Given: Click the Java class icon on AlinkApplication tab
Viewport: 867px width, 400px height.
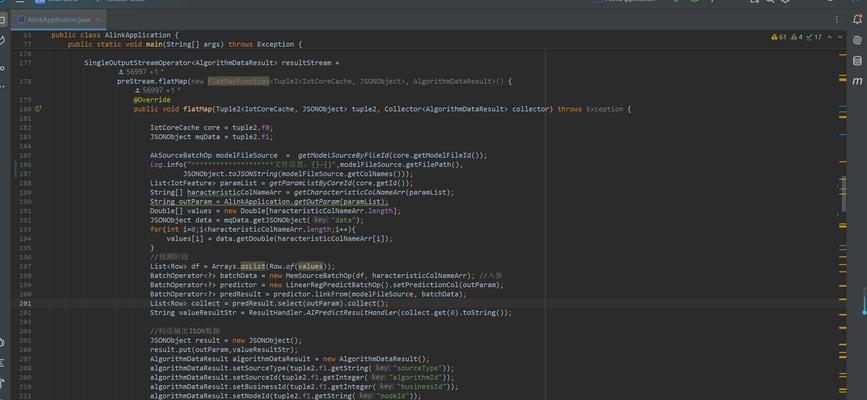Looking at the screenshot, I should [20, 20].
